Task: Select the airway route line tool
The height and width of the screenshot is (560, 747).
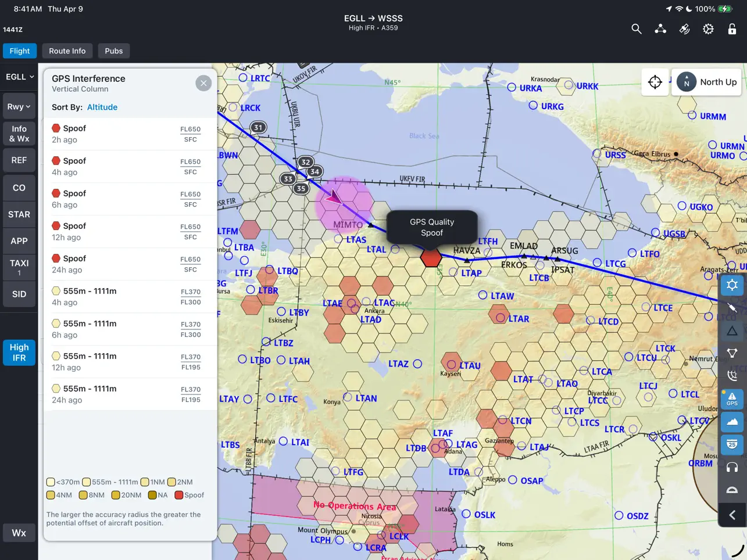Action: point(732,308)
